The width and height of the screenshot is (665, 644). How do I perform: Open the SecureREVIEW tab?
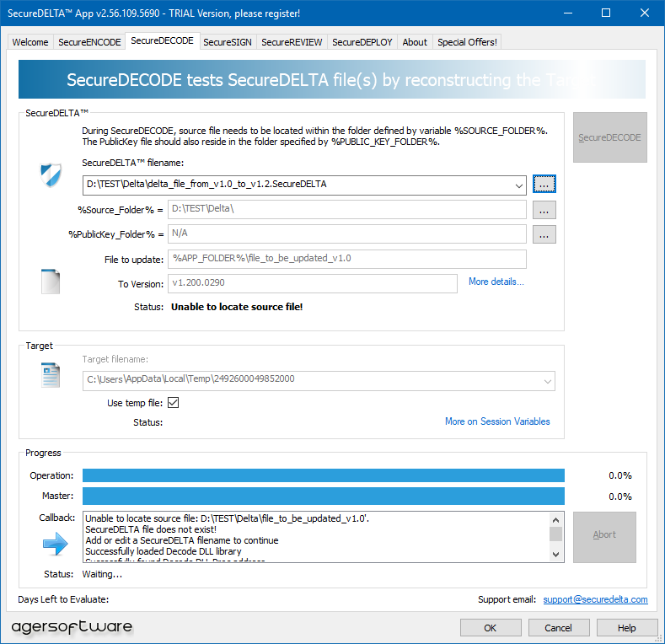[x=292, y=42]
